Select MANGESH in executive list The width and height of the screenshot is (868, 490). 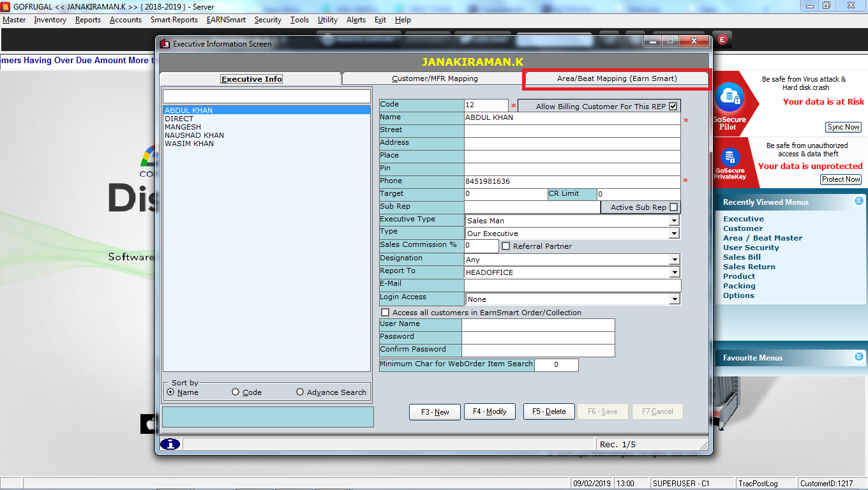(x=267, y=127)
